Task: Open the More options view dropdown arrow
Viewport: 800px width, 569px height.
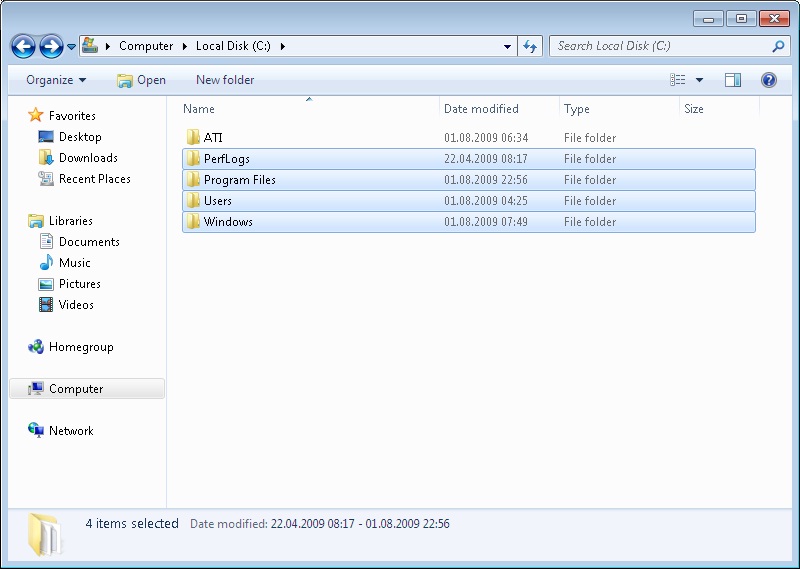Action: pyautogui.click(x=699, y=80)
